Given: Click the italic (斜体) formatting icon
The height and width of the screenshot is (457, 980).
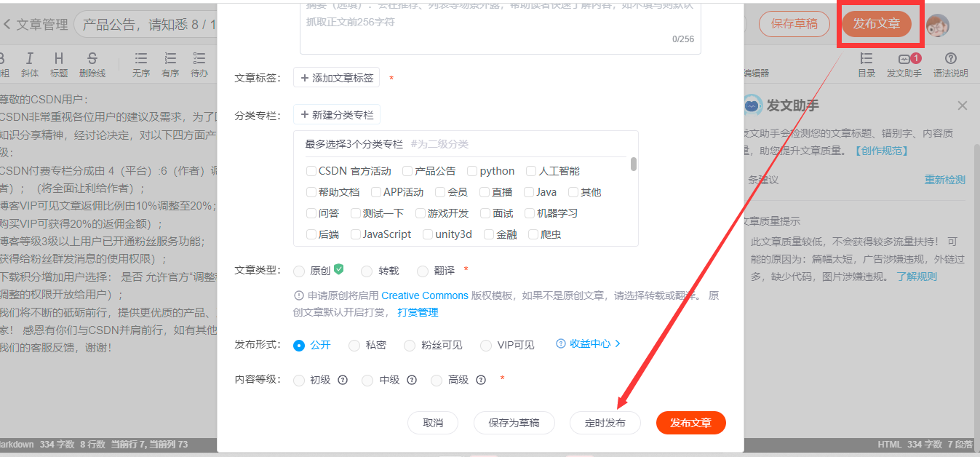Looking at the screenshot, I should pyautogui.click(x=30, y=64).
